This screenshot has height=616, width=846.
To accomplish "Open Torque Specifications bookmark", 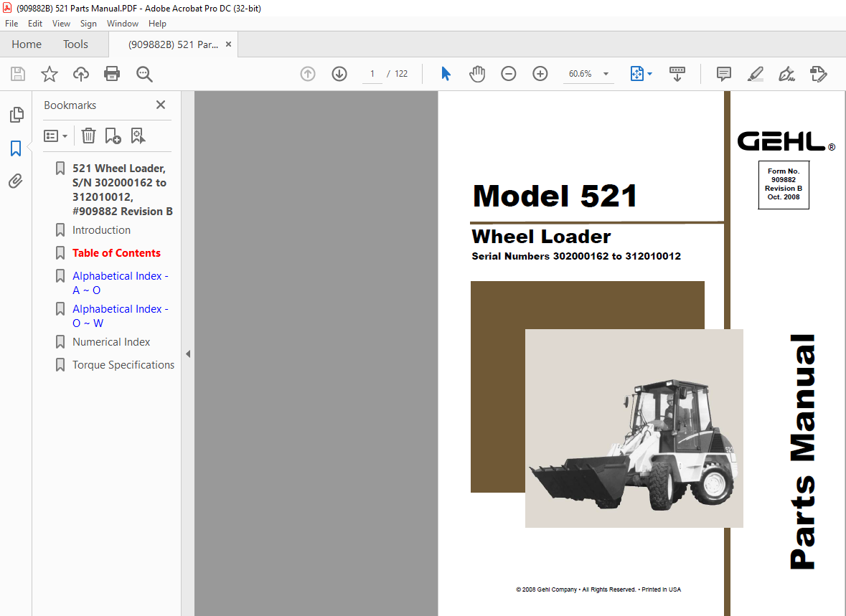I will point(123,365).
